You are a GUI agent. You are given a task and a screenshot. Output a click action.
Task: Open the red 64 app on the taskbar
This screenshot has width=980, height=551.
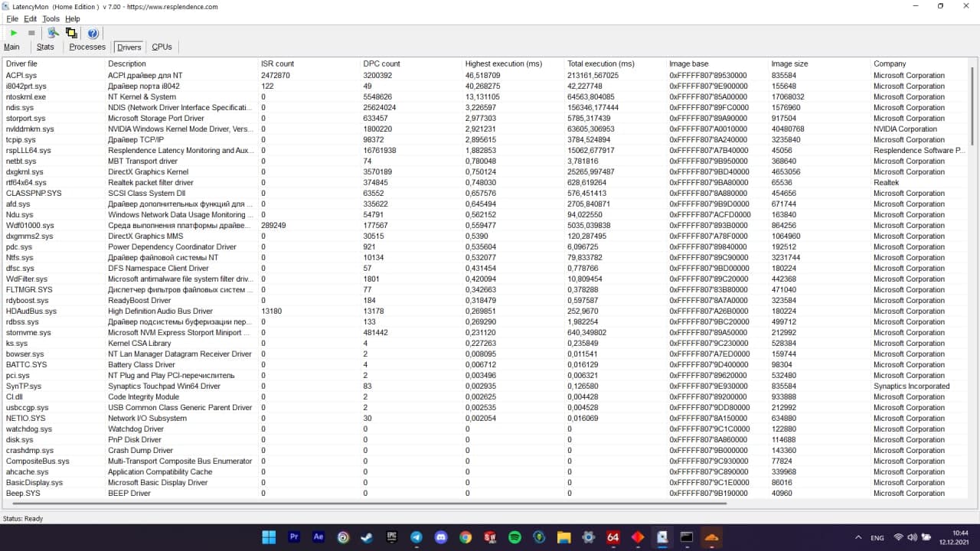pyautogui.click(x=612, y=537)
